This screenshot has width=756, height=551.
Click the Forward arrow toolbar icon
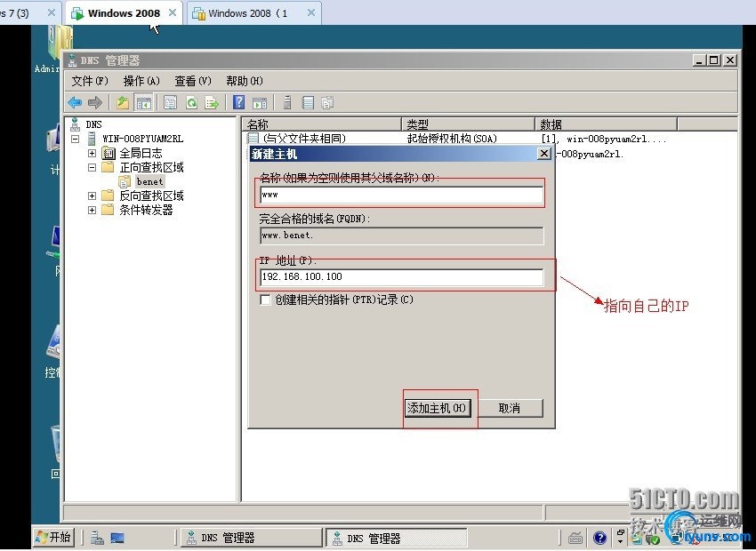point(95,102)
